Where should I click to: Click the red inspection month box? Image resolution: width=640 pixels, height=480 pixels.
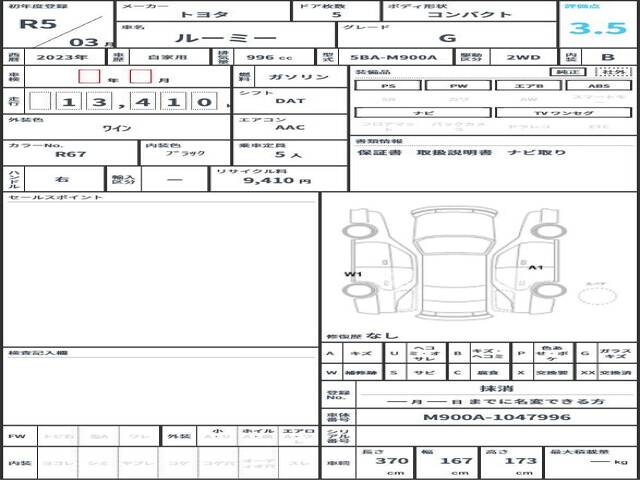click(x=141, y=77)
